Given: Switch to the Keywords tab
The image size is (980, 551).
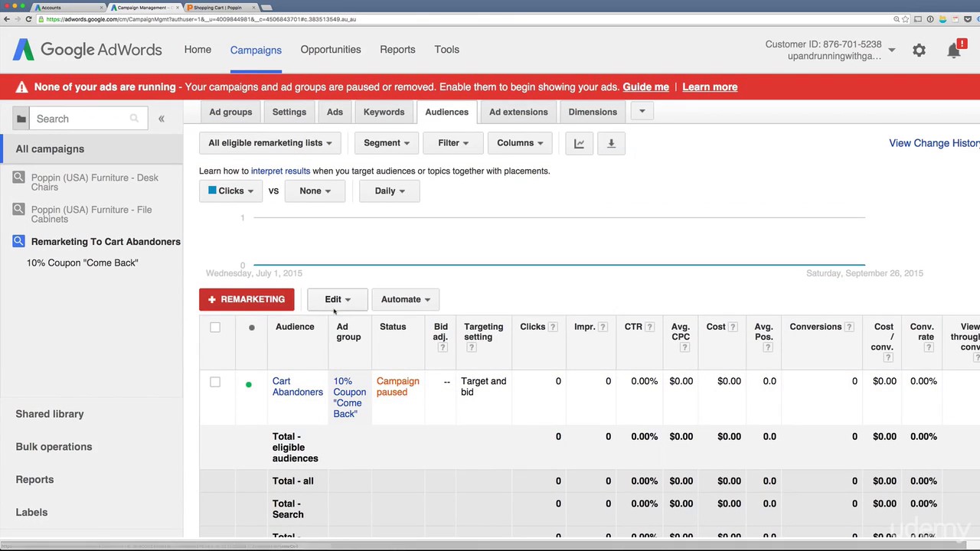Looking at the screenshot, I should point(384,112).
